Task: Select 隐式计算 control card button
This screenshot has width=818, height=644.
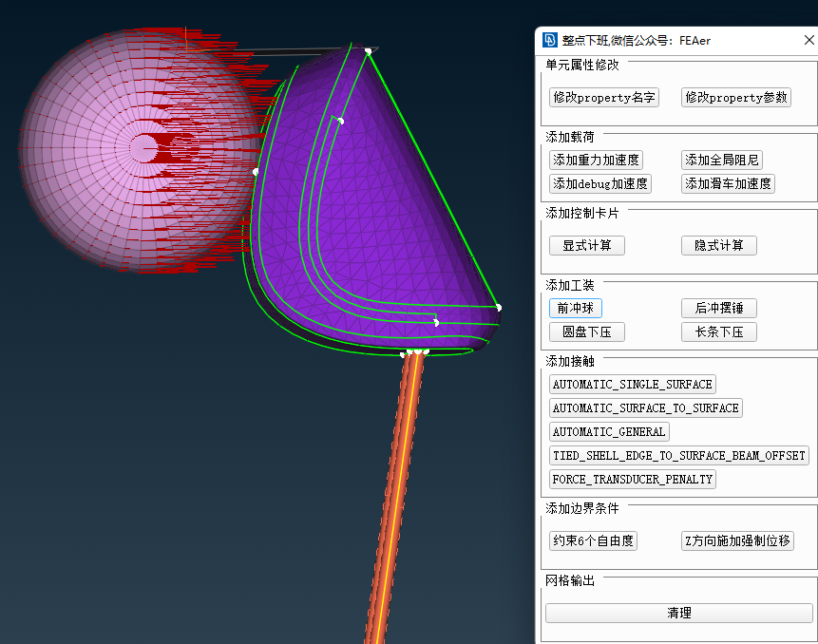Action: 719,246
